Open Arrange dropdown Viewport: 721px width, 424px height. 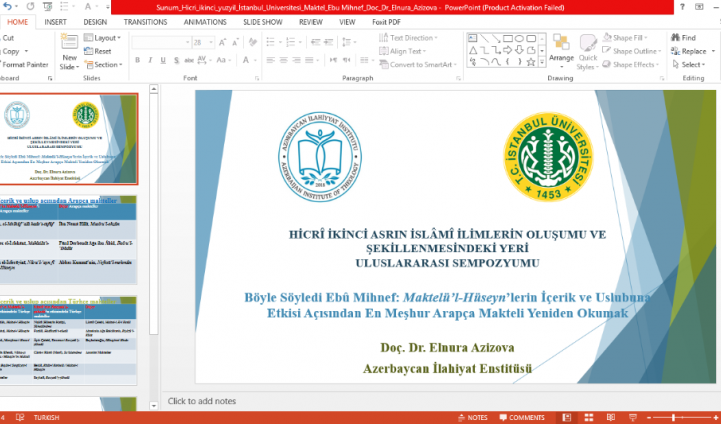561,52
